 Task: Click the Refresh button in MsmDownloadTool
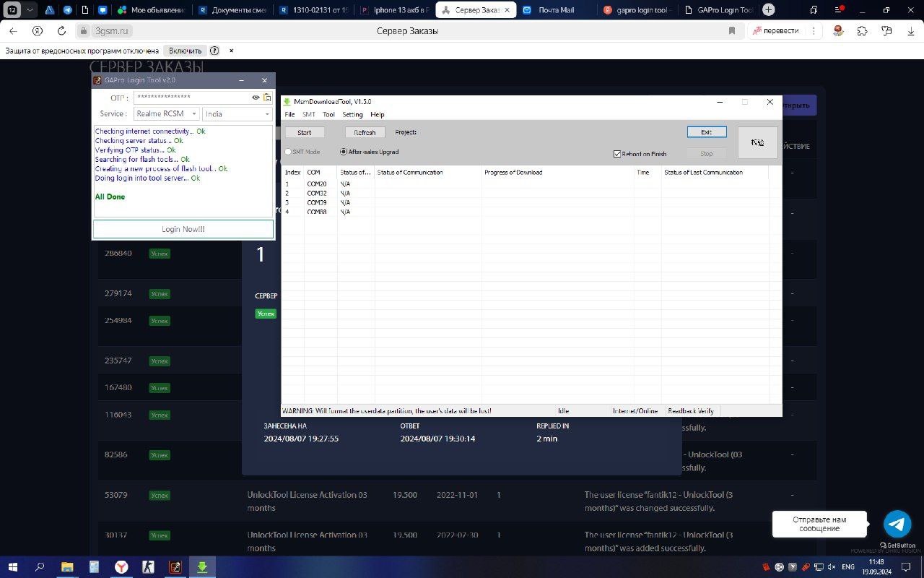[x=365, y=132]
